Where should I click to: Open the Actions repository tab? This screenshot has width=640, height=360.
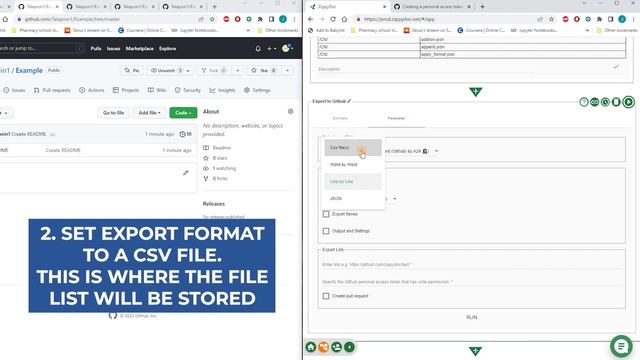(92, 90)
